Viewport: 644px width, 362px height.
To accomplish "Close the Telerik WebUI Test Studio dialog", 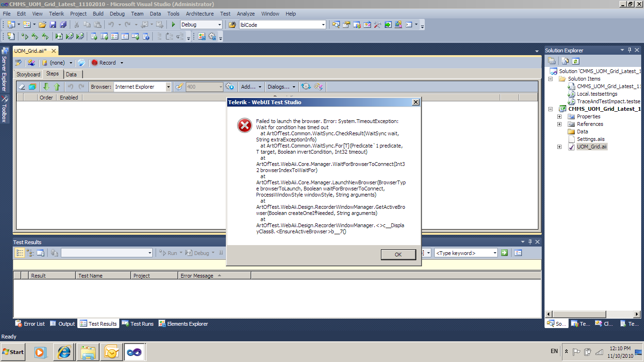I will [415, 102].
